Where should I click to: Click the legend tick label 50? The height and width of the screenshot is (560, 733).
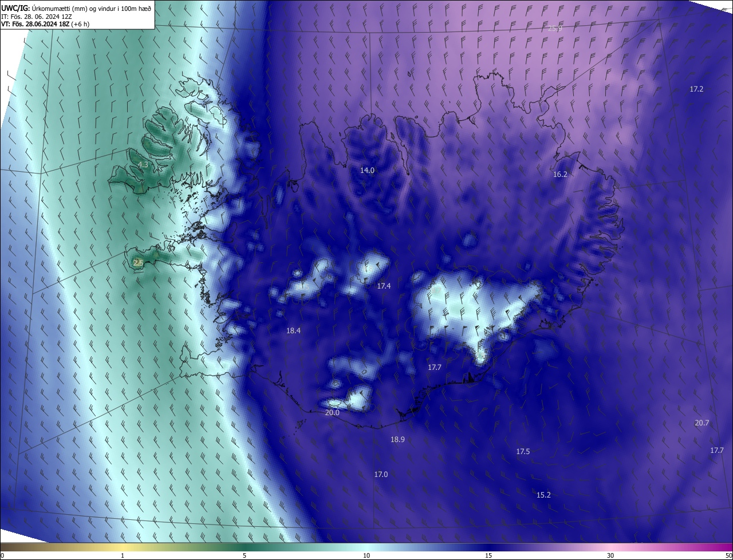[x=729, y=556]
